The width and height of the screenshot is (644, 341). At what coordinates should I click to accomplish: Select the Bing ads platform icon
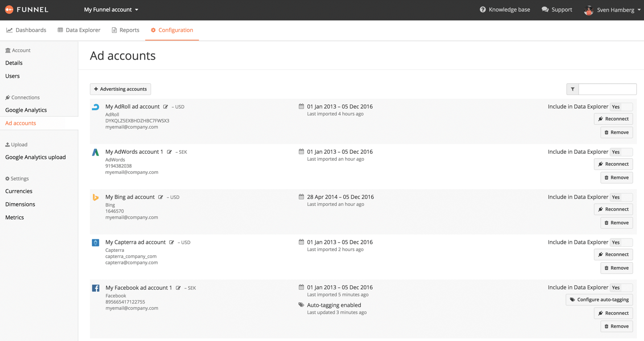[x=95, y=197]
